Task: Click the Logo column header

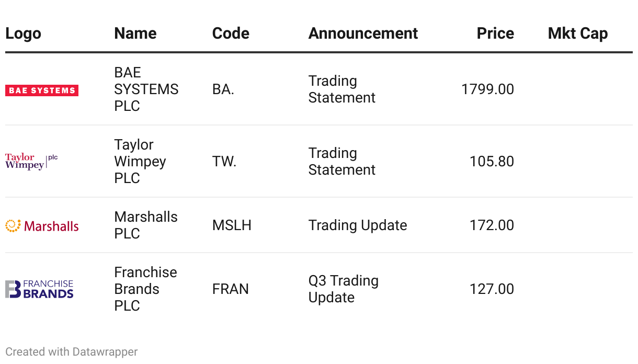Action: click(23, 33)
